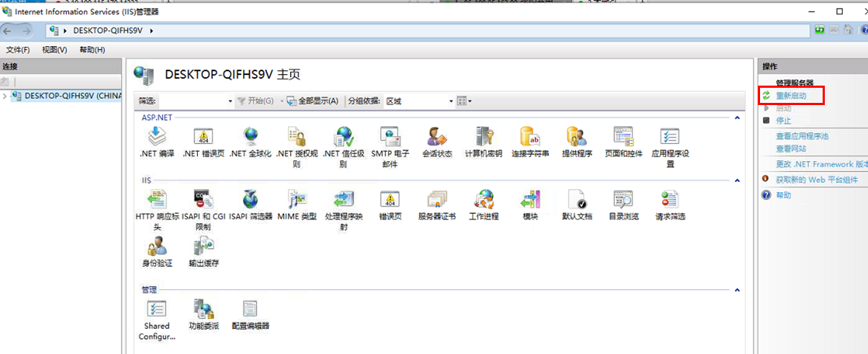Open the .NET 错误页 feature icon
The width and height of the screenshot is (868, 354).
204,137
